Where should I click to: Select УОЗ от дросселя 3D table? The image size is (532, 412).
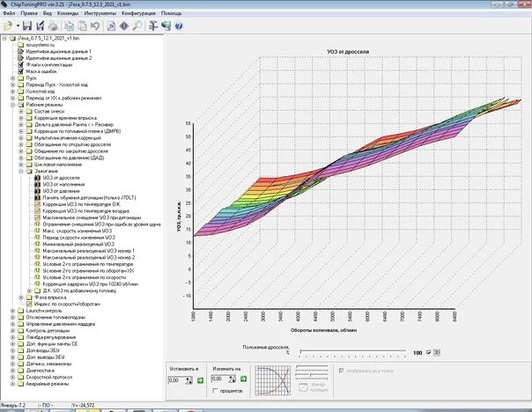tap(61, 178)
